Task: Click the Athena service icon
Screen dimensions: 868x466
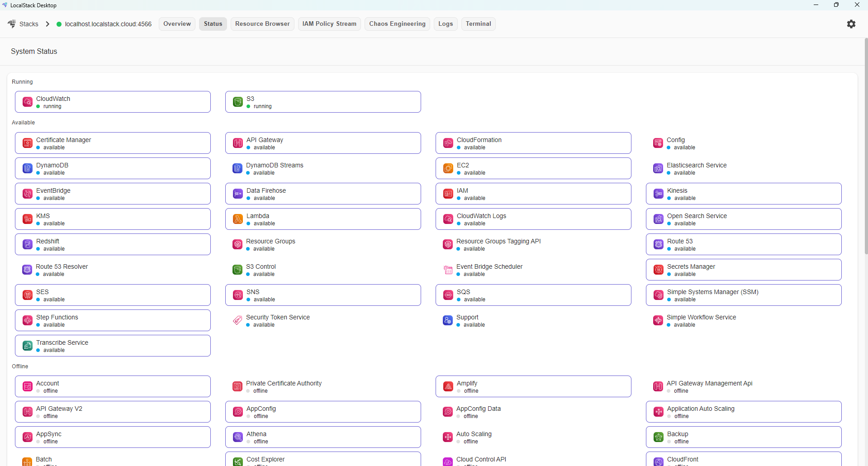Action: pos(238,437)
